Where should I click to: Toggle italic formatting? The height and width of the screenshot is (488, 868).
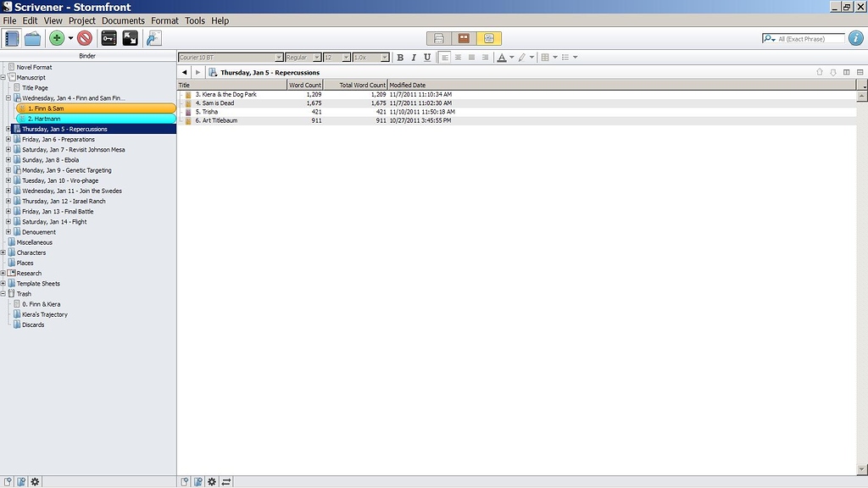(413, 57)
